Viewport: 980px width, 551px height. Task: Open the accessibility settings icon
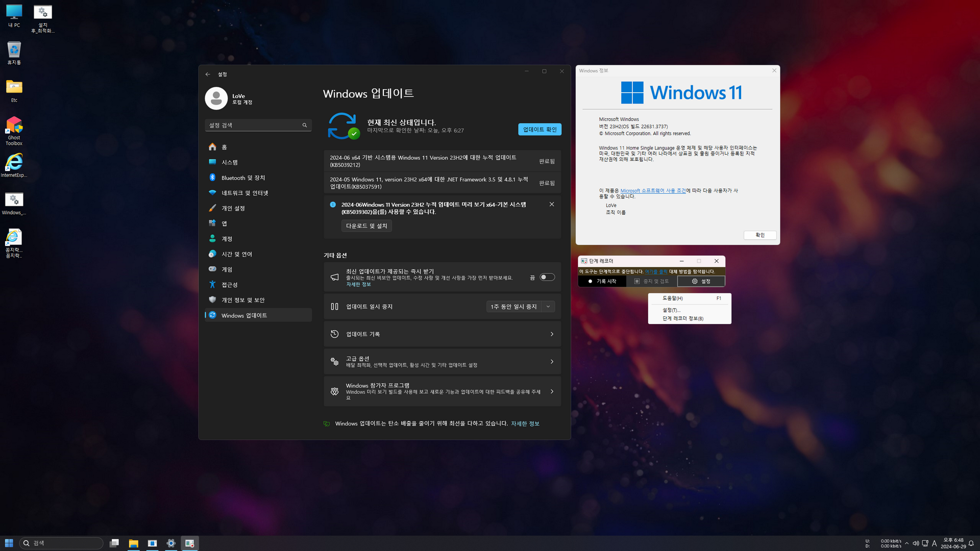[x=212, y=285]
